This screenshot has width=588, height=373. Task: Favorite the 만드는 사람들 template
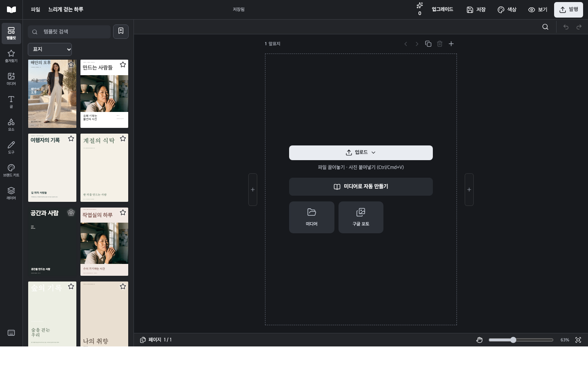(x=123, y=65)
